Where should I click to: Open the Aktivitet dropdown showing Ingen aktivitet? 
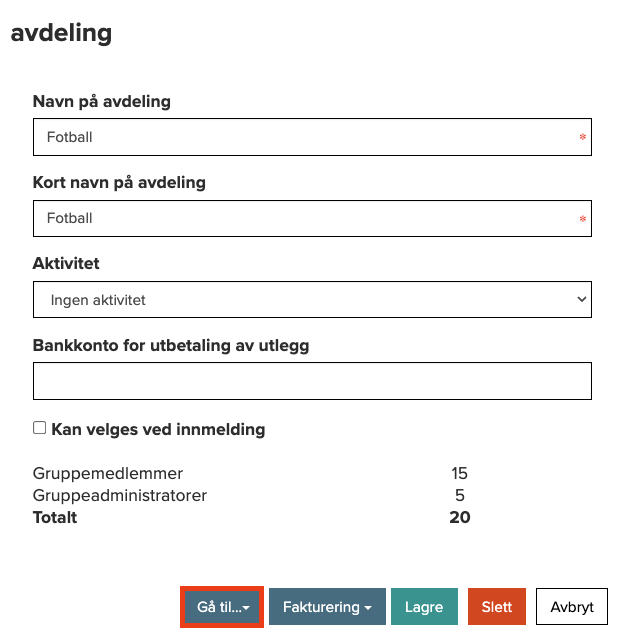[x=312, y=299]
